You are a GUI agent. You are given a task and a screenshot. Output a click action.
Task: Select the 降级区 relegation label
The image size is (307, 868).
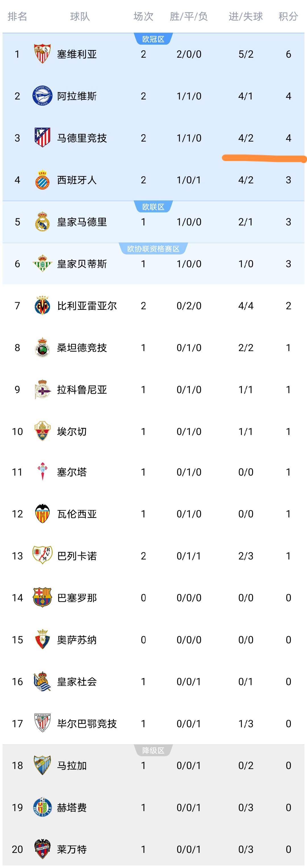pyautogui.click(x=153, y=750)
